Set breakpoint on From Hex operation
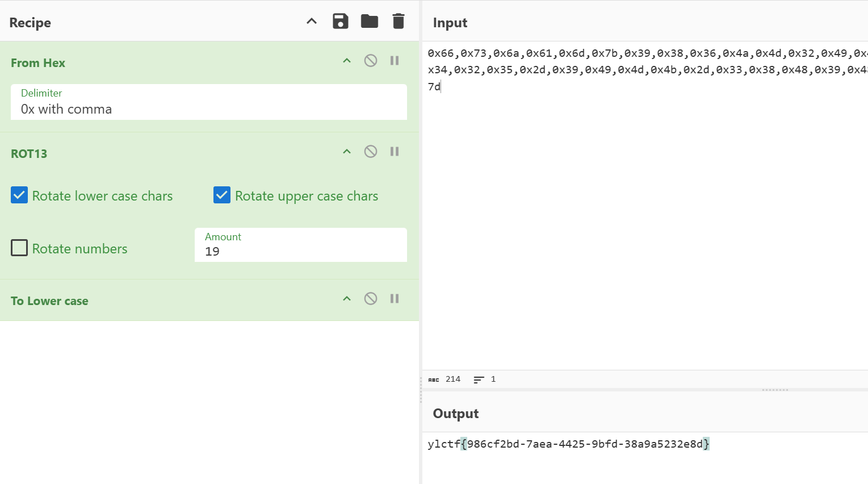Screen dimensions: 868x484 (395, 61)
